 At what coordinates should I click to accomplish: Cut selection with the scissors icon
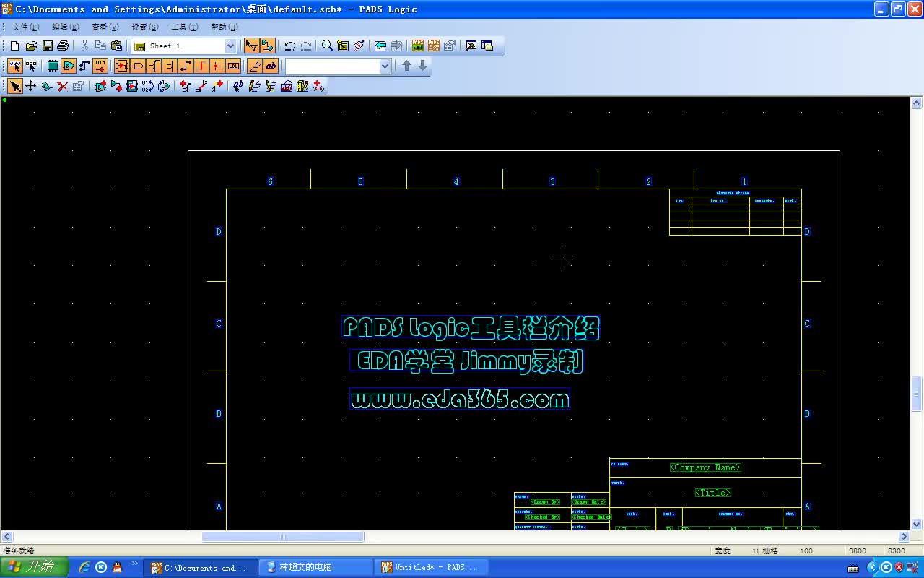(x=84, y=46)
